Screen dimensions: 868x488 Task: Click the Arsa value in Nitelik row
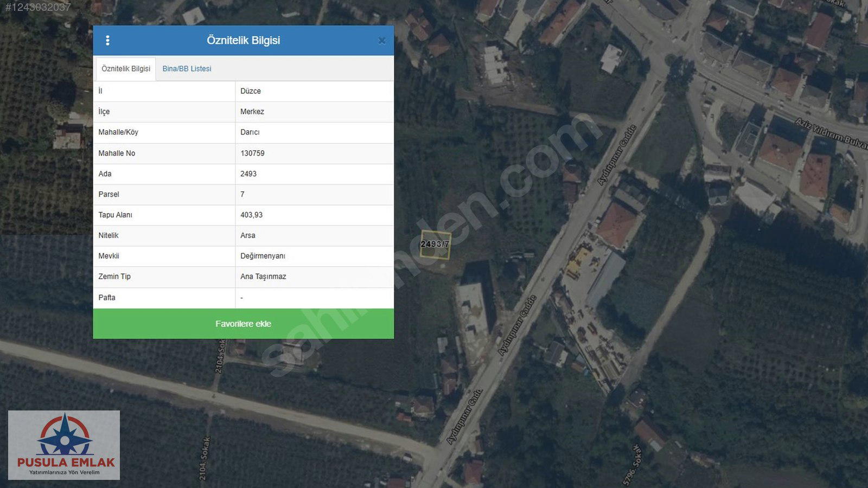pyautogui.click(x=248, y=235)
